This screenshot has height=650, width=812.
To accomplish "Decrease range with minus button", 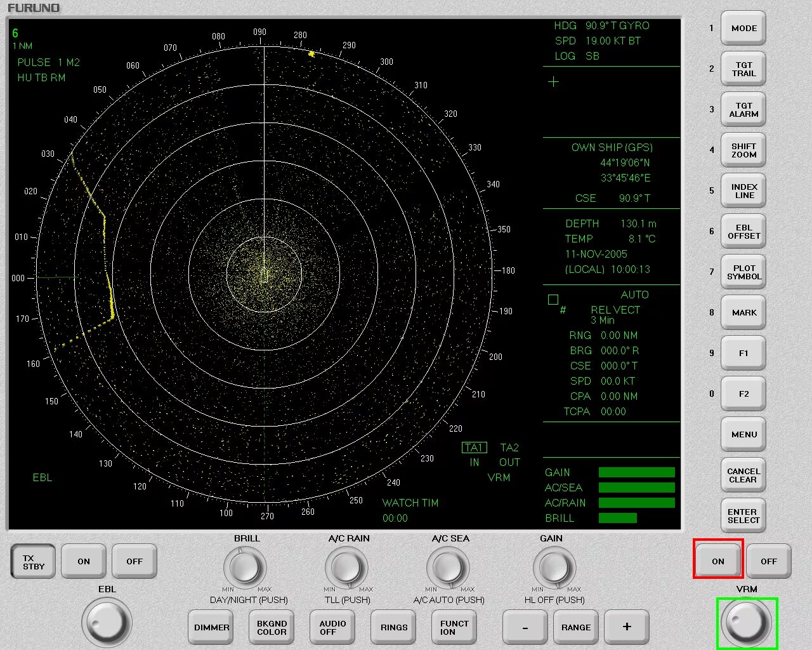I will coord(525,628).
